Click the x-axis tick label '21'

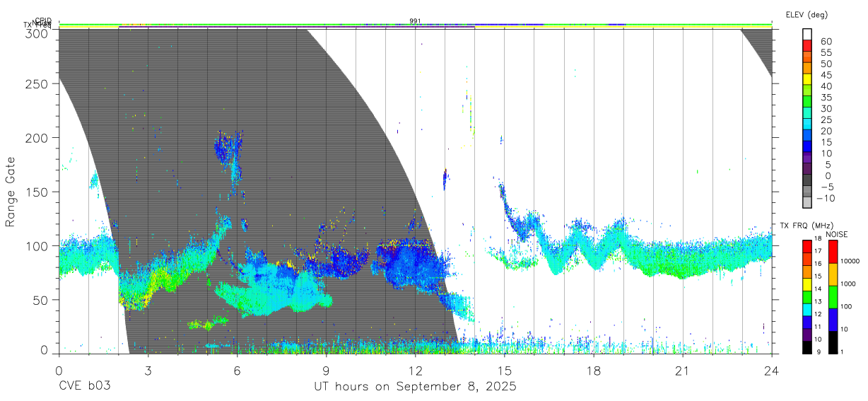(682, 371)
